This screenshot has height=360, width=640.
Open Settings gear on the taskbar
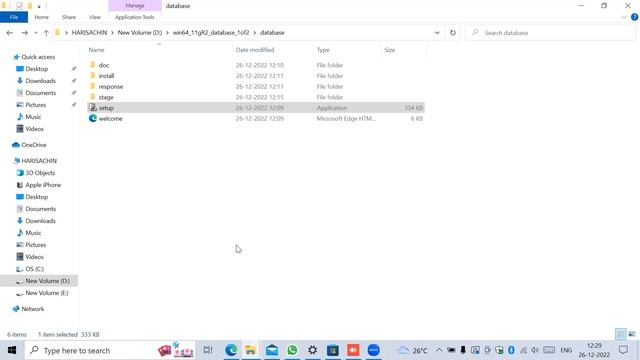(x=312, y=350)
